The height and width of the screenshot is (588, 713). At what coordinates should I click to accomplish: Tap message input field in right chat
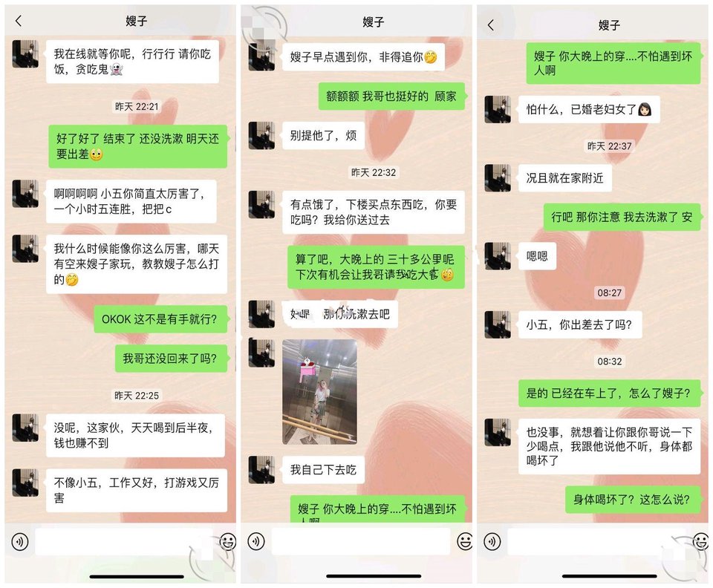[596, 541]
